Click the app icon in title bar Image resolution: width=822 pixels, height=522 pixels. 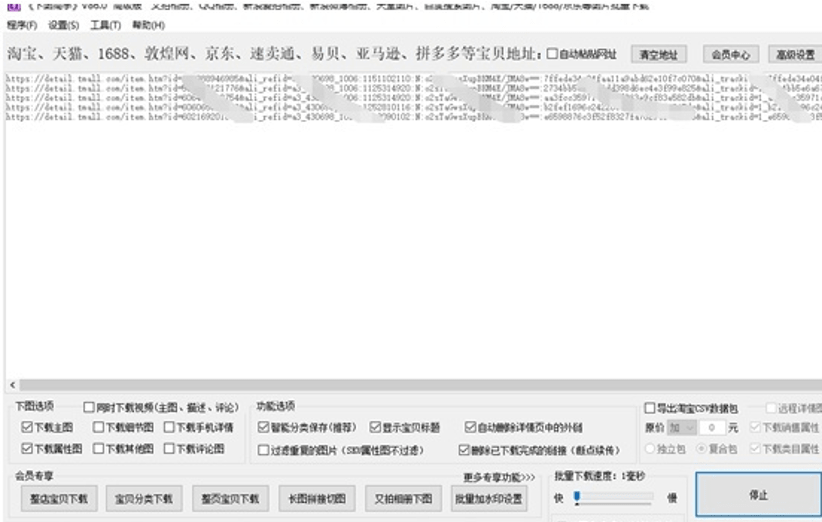point(14,6)
